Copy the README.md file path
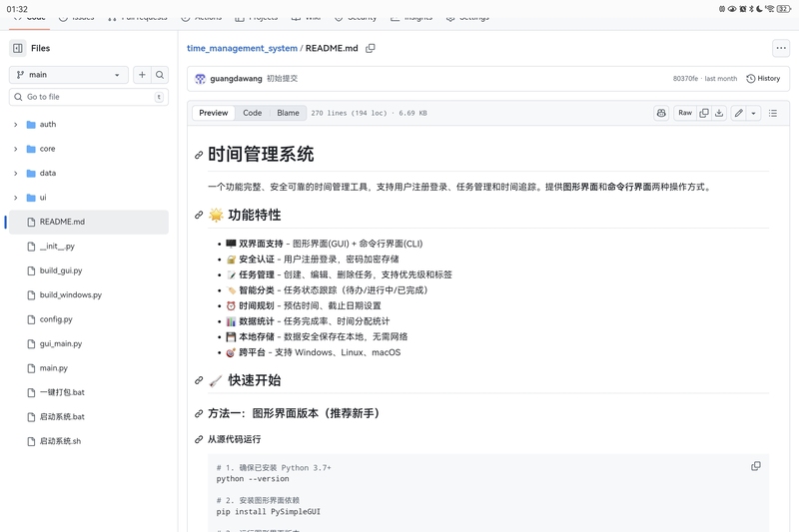 click(x=371, y=48)
